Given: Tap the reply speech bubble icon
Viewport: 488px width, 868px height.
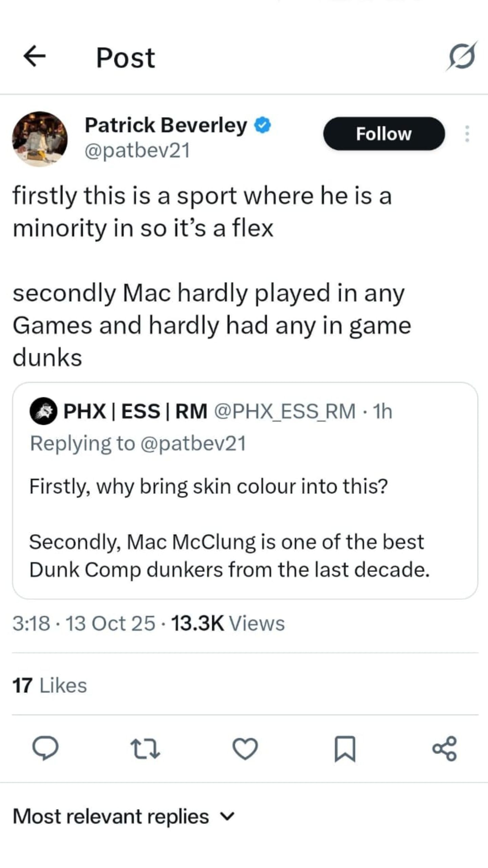Looking at the screenshot, I should coord(45,749).
